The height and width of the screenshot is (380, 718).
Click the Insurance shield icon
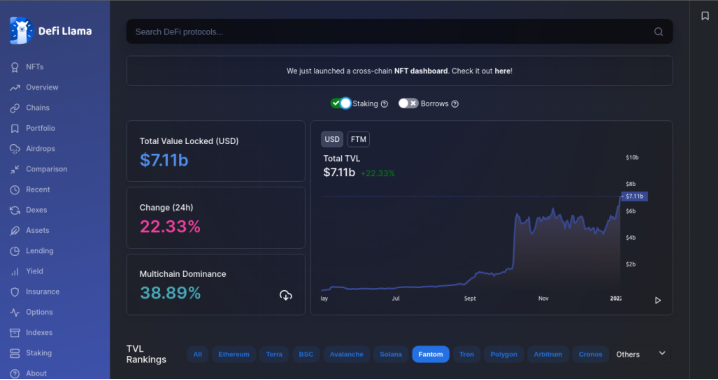pyautogui.click(x=15, y=292)
